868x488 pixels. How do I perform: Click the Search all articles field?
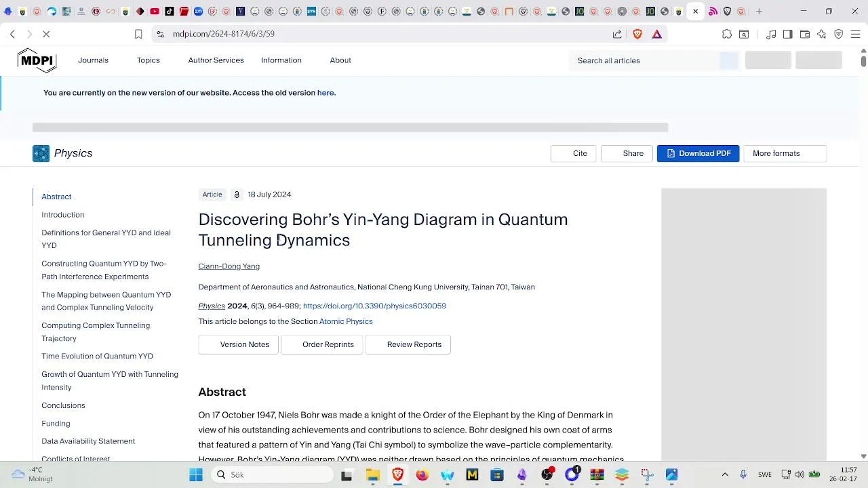coord(644,60)
